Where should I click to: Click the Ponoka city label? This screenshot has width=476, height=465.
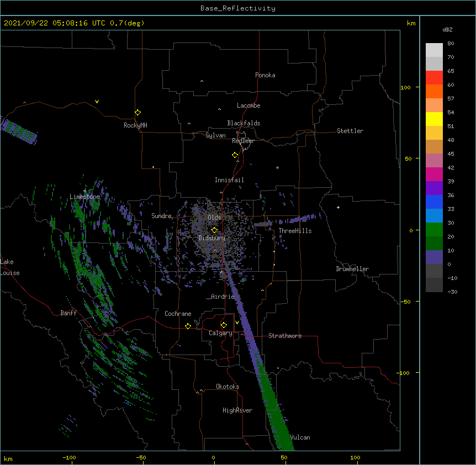tap(265, 75)
